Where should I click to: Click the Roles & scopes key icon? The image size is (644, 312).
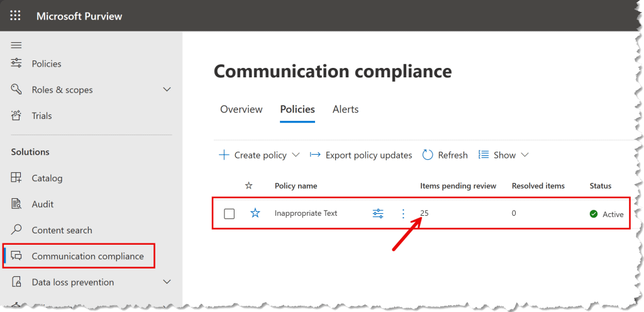coord(16,89)
